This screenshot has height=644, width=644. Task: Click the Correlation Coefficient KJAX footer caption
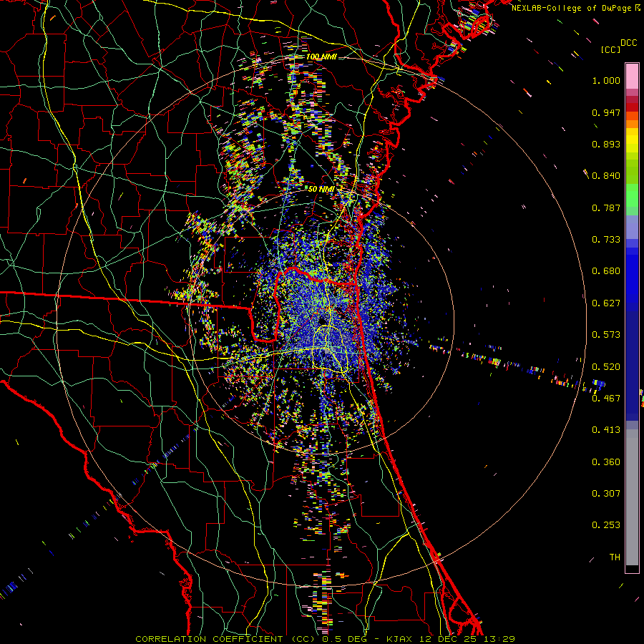pos(326,639)
